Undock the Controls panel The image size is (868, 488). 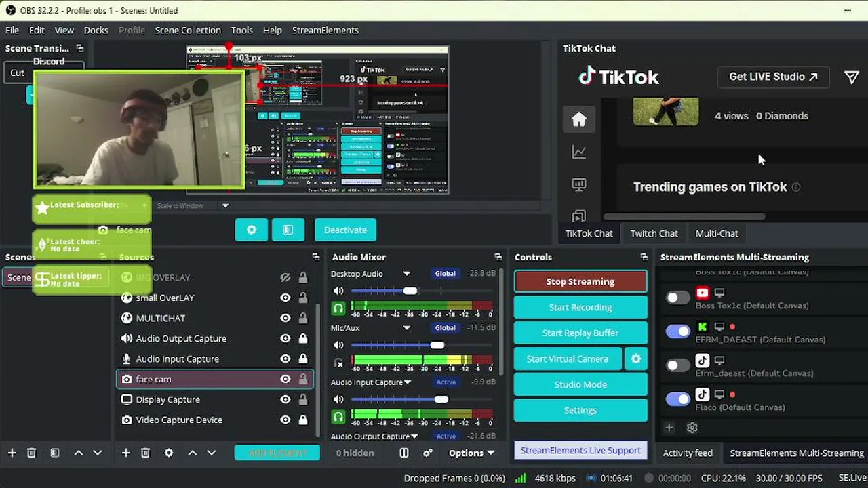pos(644,257)
